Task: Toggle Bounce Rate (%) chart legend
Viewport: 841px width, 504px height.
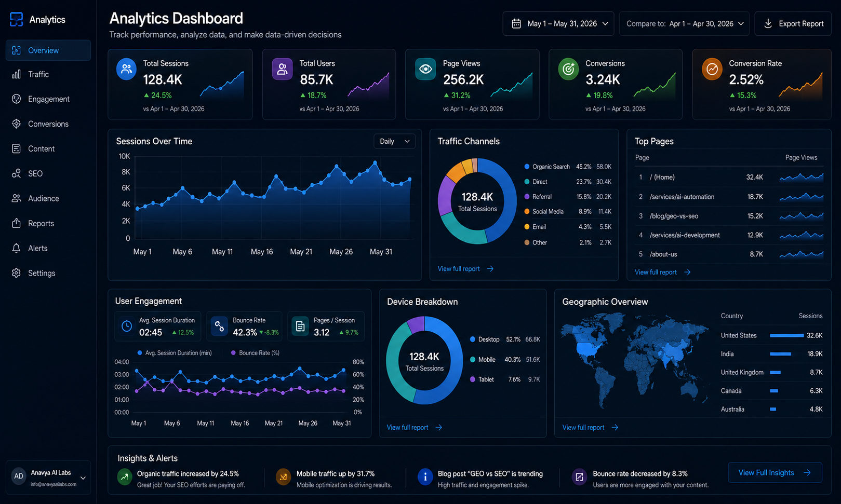Action: (255, 353)
